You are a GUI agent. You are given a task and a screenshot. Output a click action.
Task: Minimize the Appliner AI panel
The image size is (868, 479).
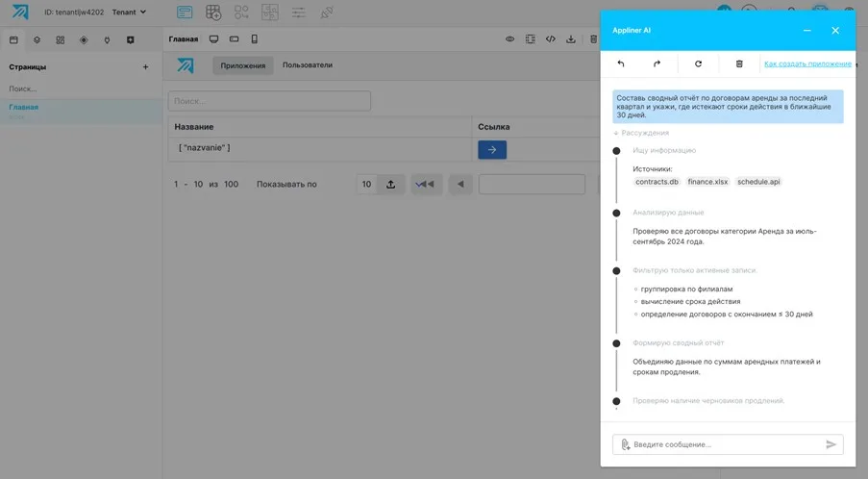click(807, 31)
